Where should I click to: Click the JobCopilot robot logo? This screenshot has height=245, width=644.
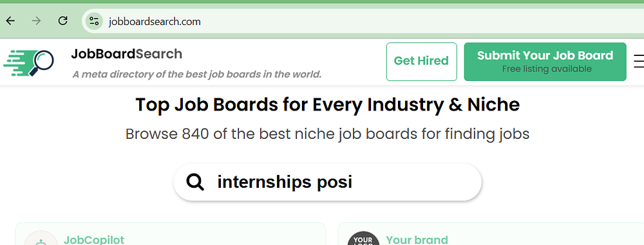coord(41,238)
